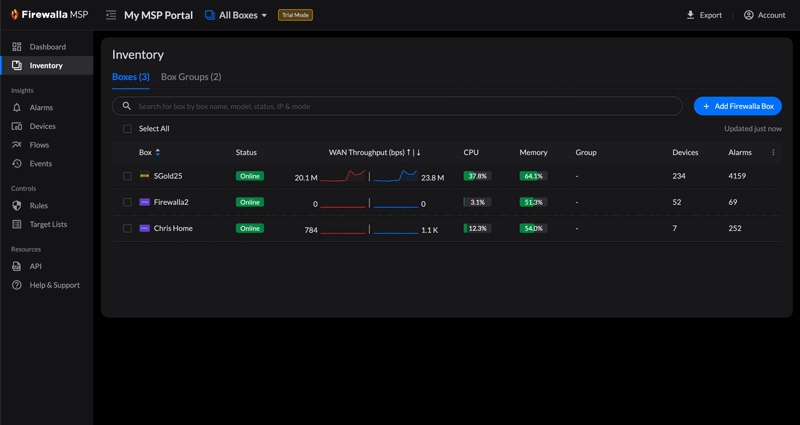Image resolution: width=800 pixels, height=425 pixels.
Task: Click the Help & Support question icon
Action: pos(17,285)
